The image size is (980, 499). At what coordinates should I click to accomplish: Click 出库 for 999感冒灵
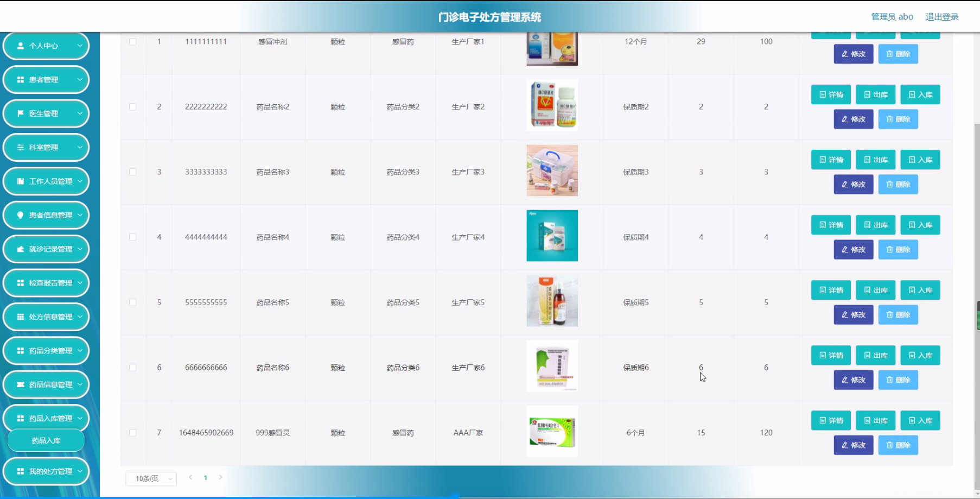pos(876,420)
